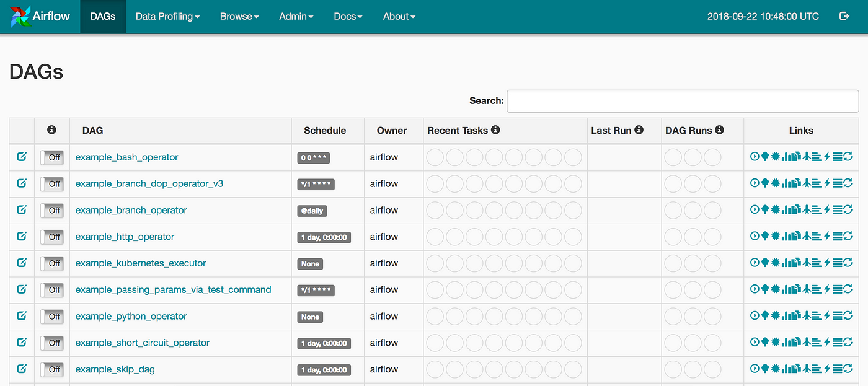Click the '0 0 * * *' schedule badge
This screenshot has height=386, width=868.
(x=313, y=158)
